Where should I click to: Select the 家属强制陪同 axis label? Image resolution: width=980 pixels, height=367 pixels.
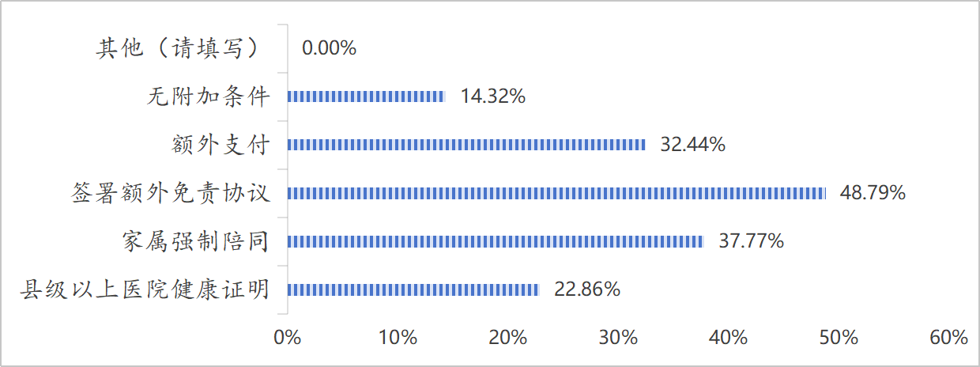[x=196, y=241]
